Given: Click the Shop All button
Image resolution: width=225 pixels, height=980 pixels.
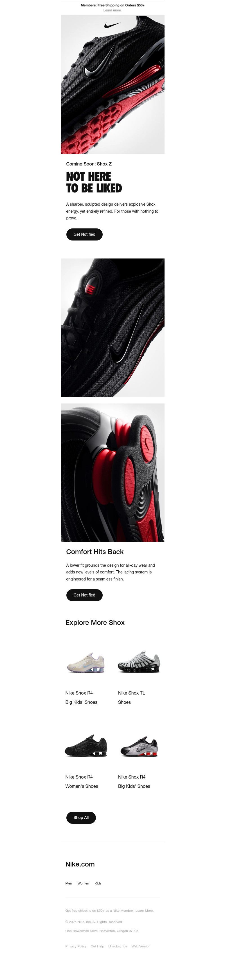Looking at the screenshot, I should click(x=81, y=818).
